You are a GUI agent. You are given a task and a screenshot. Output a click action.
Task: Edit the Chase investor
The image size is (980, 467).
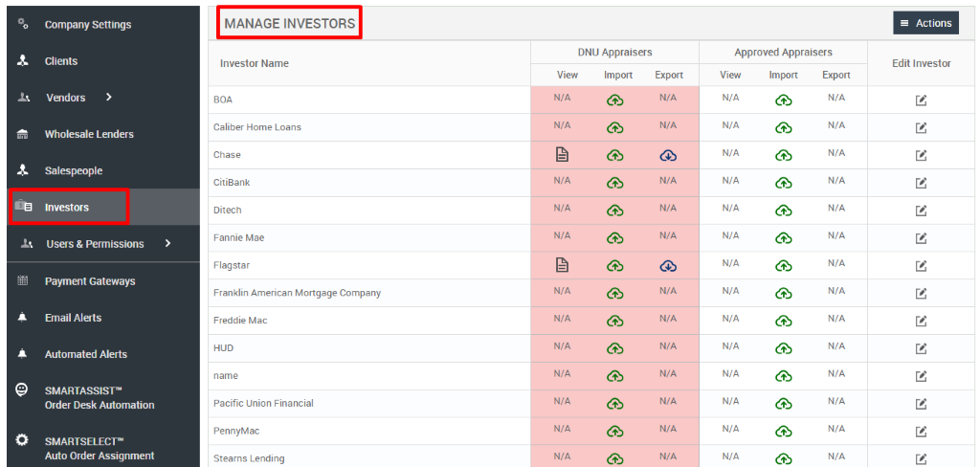pyautogui.click(x=921, y=156)
